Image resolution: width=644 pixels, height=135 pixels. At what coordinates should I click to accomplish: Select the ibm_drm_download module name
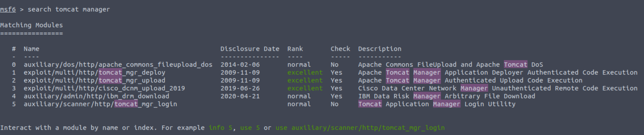[x=96, y=96]
